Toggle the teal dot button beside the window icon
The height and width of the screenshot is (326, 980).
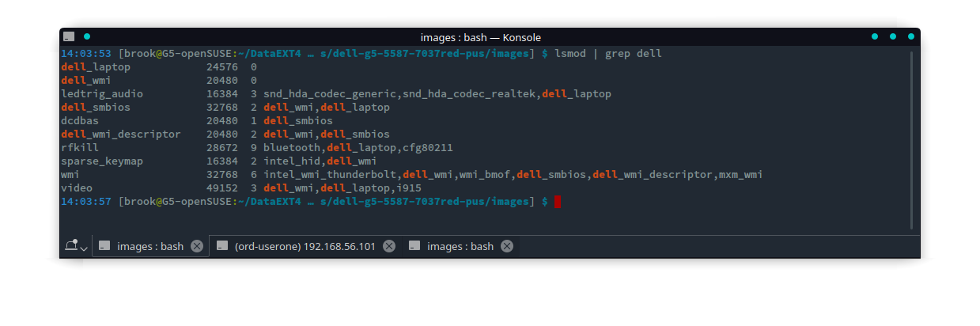point(87,36)
